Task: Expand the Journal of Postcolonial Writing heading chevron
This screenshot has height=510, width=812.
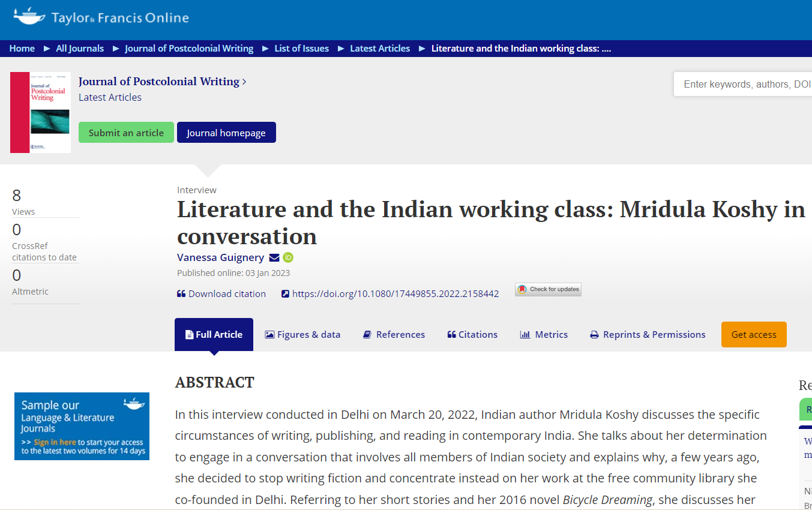Action: (x=244, y=82)
